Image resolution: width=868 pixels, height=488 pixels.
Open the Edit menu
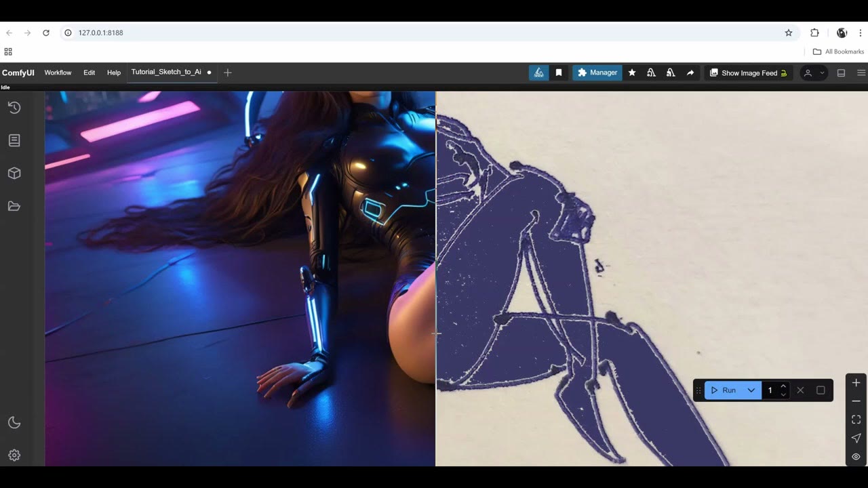coord(90,73)
